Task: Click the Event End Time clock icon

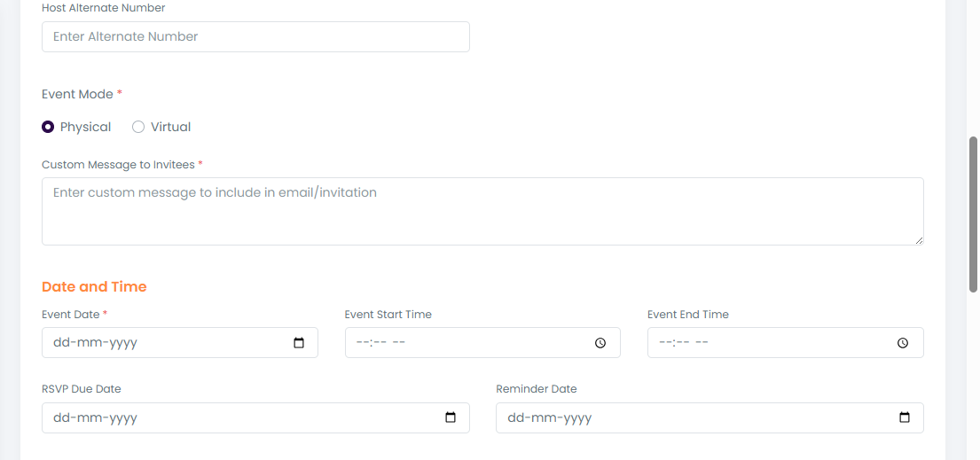Action: (903, 343)
